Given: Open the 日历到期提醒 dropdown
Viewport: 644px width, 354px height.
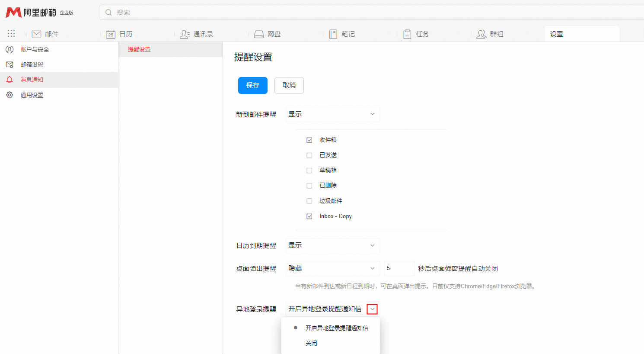Looking at the screenshot, I should tap(333, 245).
